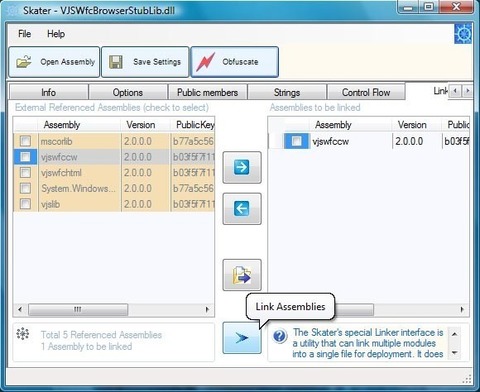Switch to the Public members tab
The width and height of the screenshot is (480, 392).
click(208, 92)
